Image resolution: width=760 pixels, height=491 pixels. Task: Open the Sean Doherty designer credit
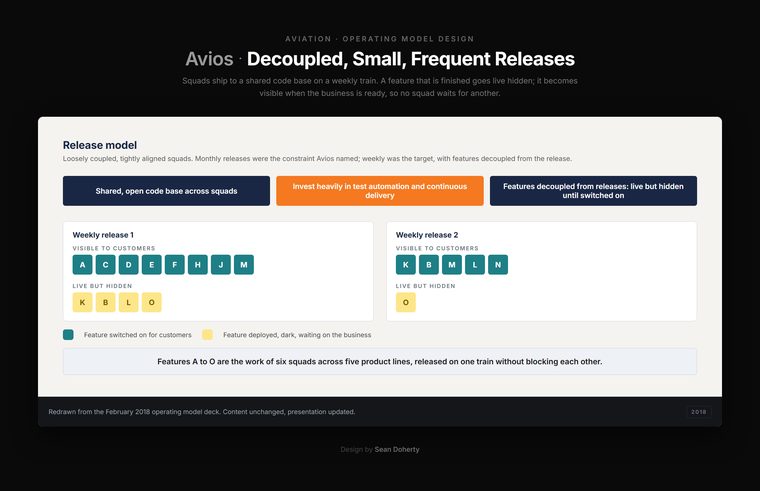pos(396,449)
